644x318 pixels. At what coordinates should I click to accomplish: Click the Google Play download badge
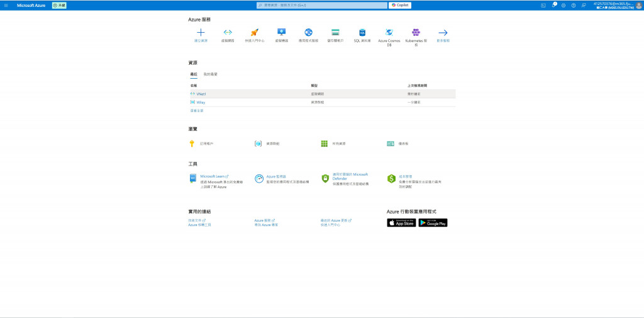433,222
